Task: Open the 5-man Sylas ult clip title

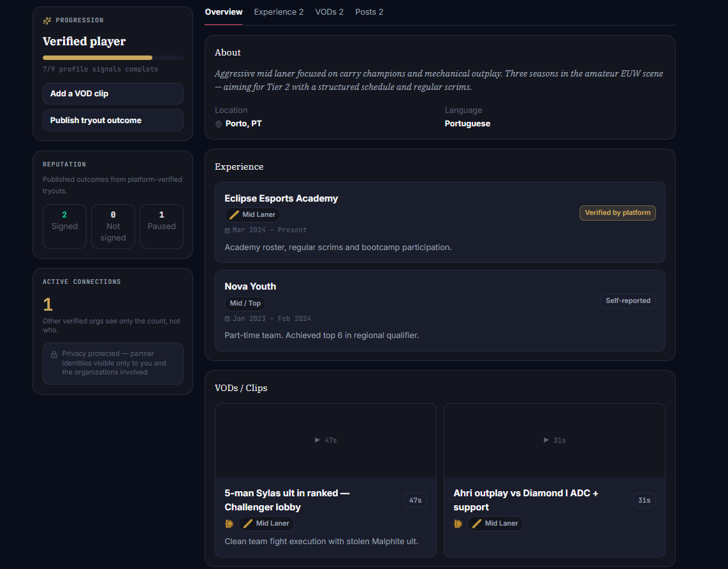Action: click(x=287, y=500)
